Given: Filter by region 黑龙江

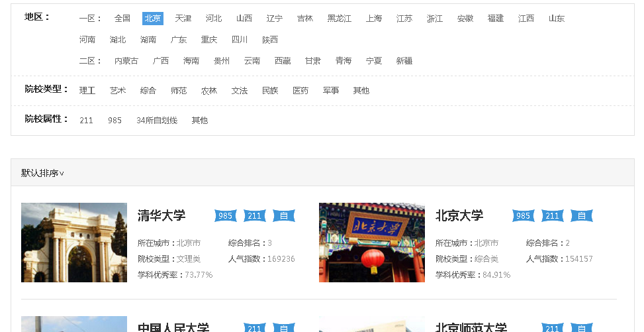Looking at the screenshot, I should [340, 19].
